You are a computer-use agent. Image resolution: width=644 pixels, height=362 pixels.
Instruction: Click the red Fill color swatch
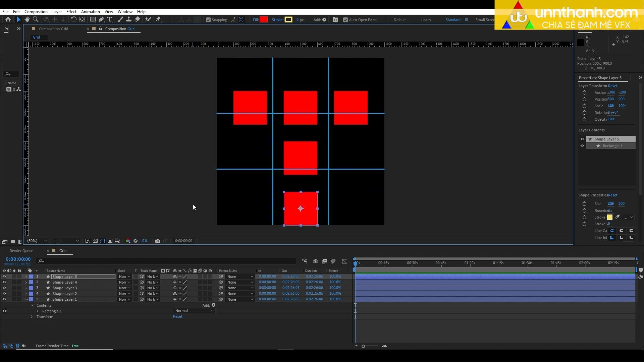tap(264, 20)
